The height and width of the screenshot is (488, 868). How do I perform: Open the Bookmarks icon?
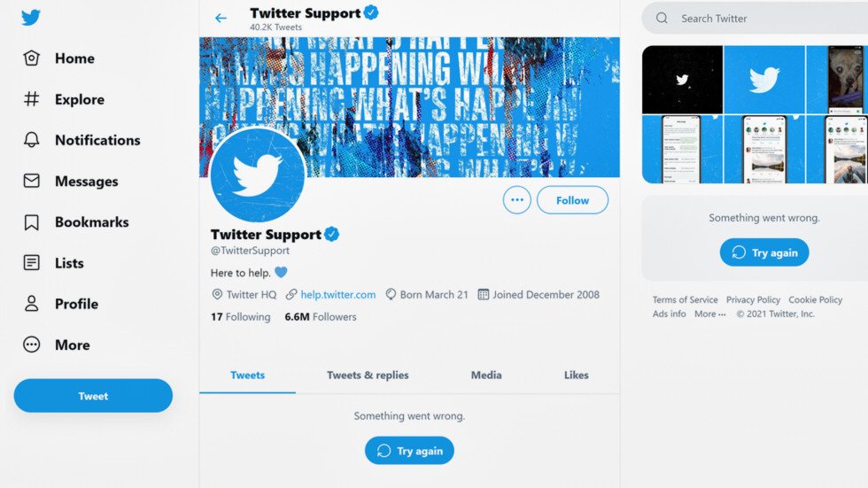tap(32, 222)
